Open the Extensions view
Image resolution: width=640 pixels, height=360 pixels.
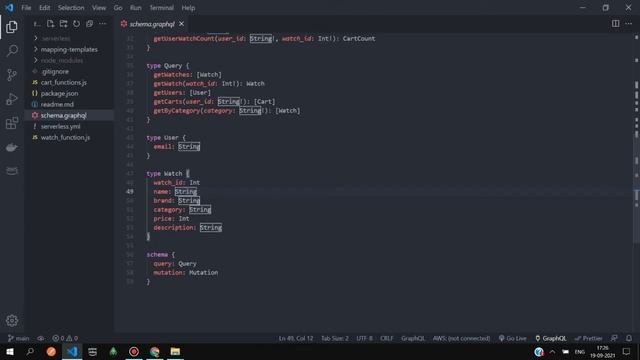[12, 123]
